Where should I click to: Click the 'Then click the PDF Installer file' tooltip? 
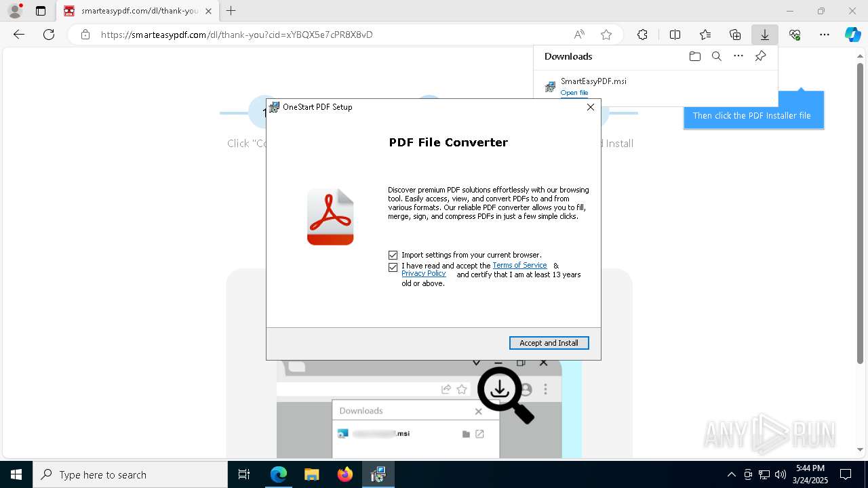click(x=752, y=115)
